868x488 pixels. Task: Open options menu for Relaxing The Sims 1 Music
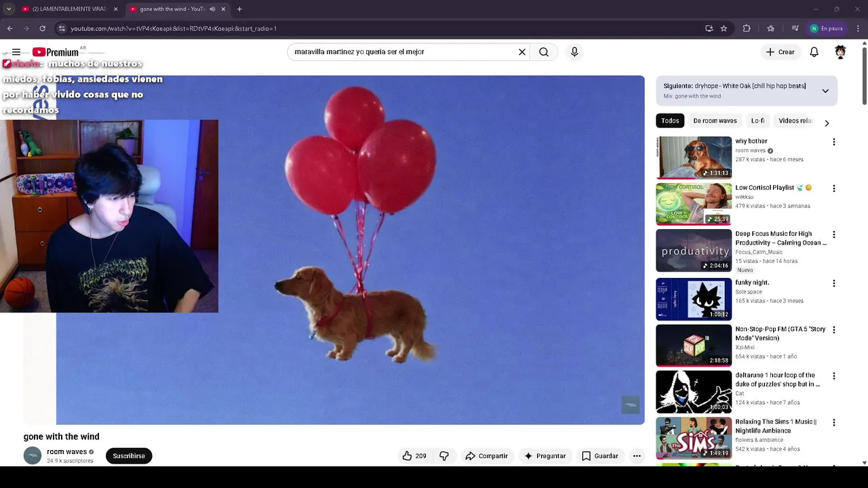point(834,422)
